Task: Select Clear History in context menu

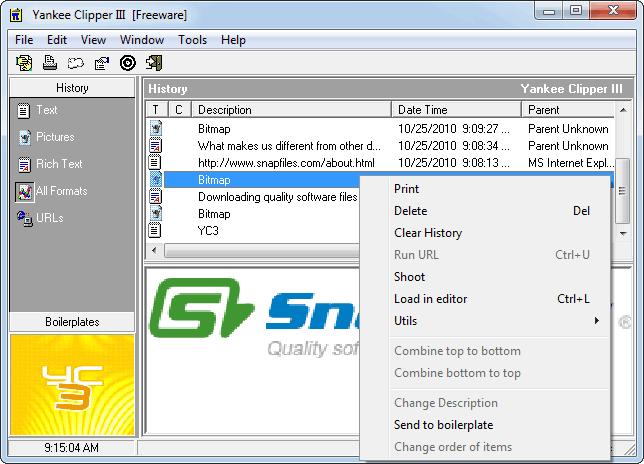Action: click(485, 233)
